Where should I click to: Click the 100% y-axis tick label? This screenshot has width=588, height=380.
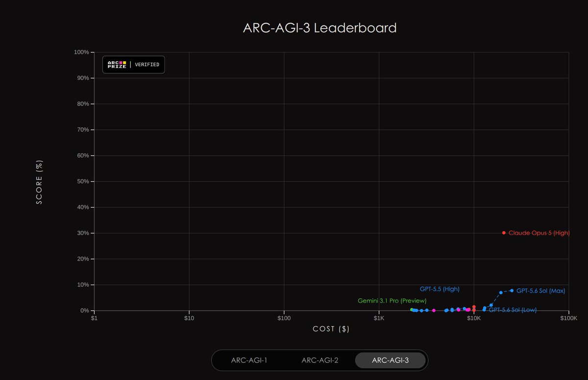click(x=80, y=52)
